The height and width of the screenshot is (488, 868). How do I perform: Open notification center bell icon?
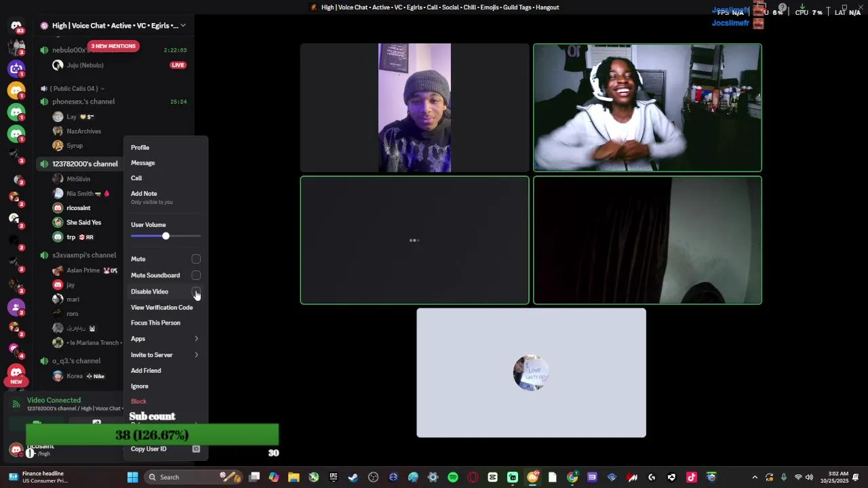tap(856, 477)
